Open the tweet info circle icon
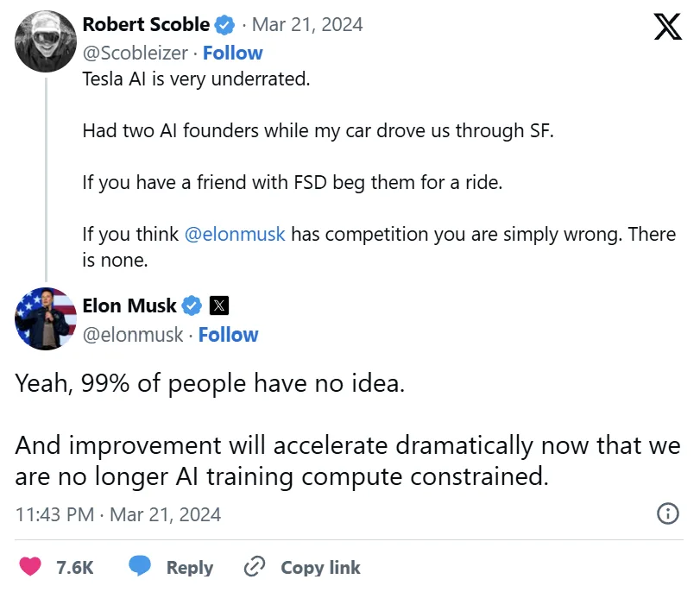 click(x=668, y=513)
